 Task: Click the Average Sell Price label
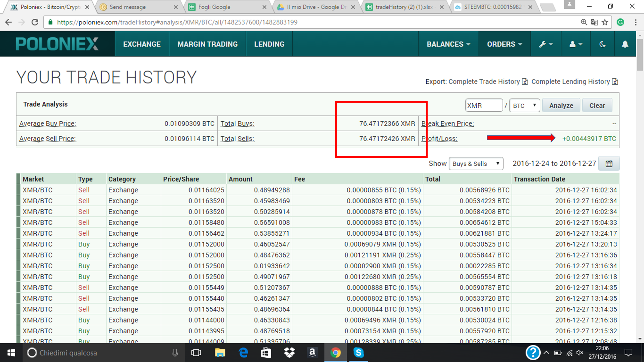(x=48, y=139)
